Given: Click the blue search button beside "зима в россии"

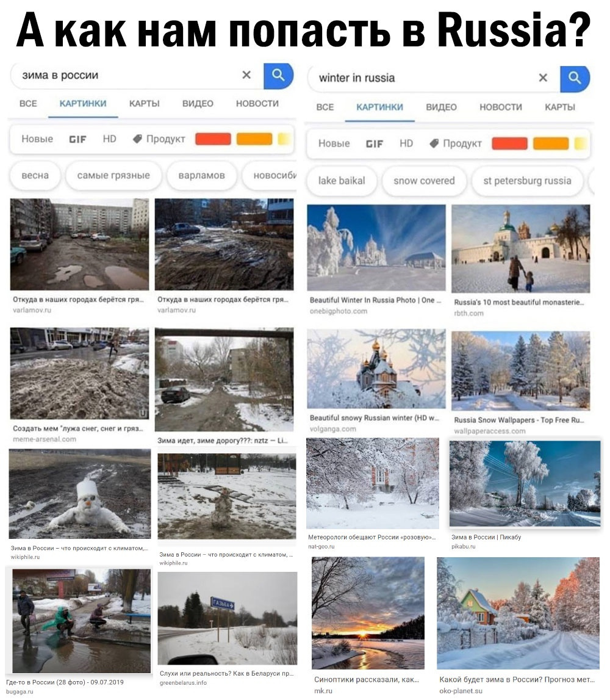Looking at the screenshot, I should click(x=278, y=76).
